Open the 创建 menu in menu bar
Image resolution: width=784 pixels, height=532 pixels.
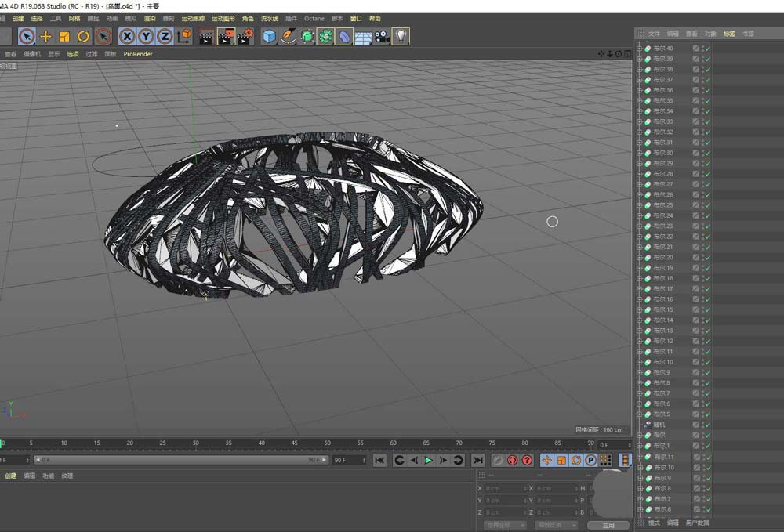18,19
